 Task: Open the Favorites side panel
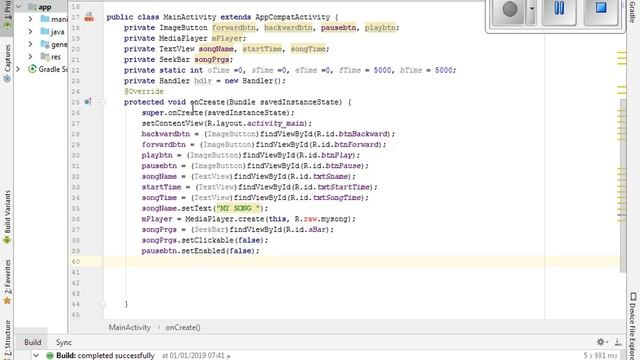7,282
